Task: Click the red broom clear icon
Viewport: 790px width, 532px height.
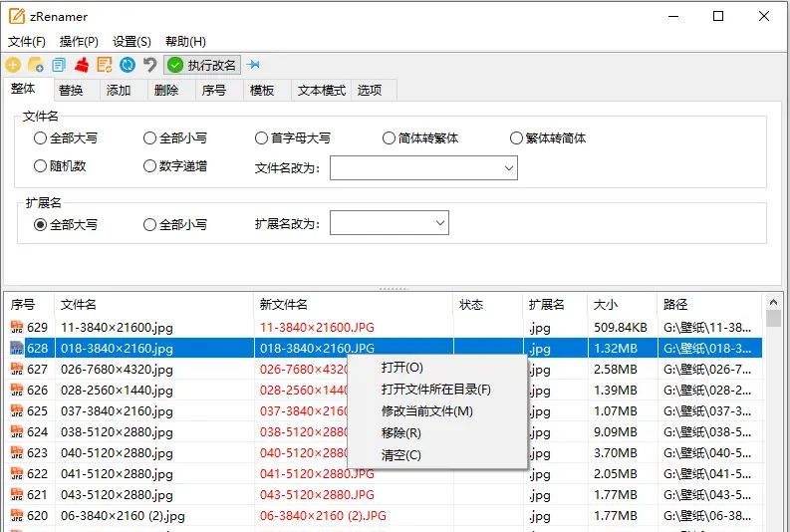Action: pyautogui.click(x=82, y=65)
